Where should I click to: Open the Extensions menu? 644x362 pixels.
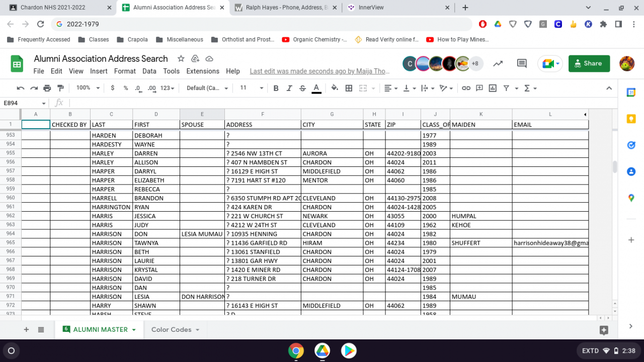coord(203,71)
